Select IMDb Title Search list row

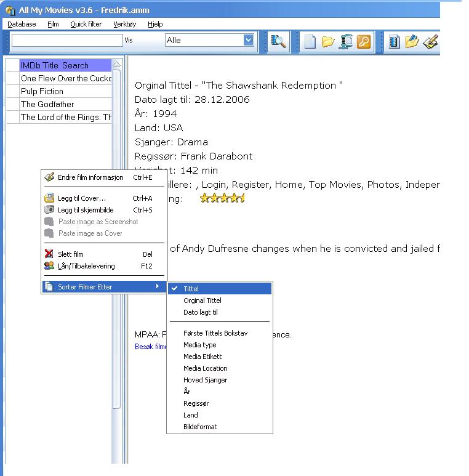click(x=65, y=65)
